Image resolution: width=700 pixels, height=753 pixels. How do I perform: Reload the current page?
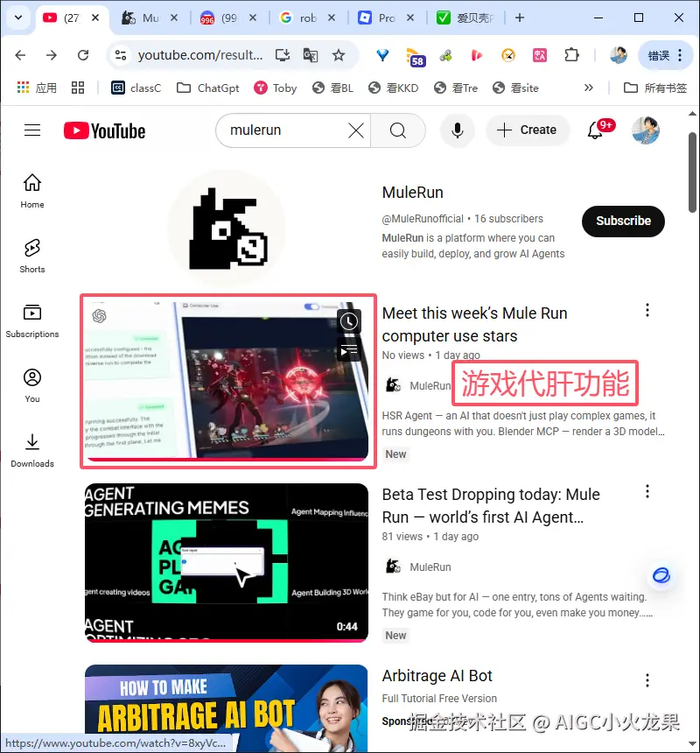(x=83, y=55)
